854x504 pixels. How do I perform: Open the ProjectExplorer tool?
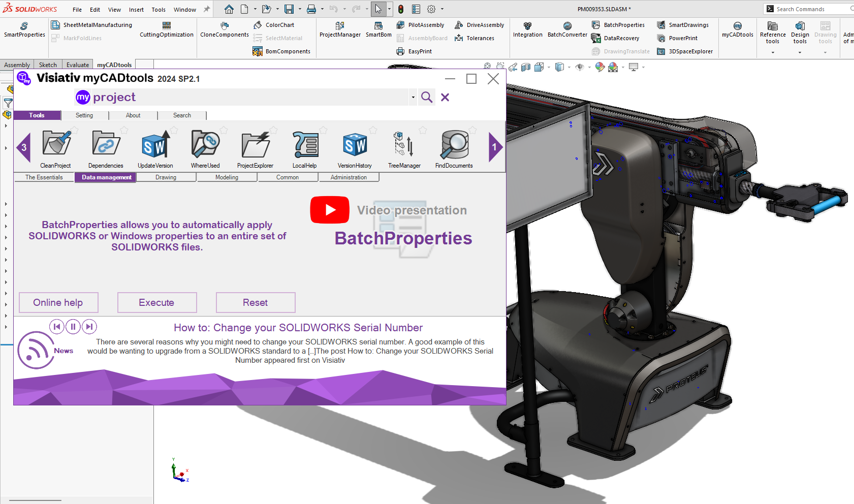(255, 145)
